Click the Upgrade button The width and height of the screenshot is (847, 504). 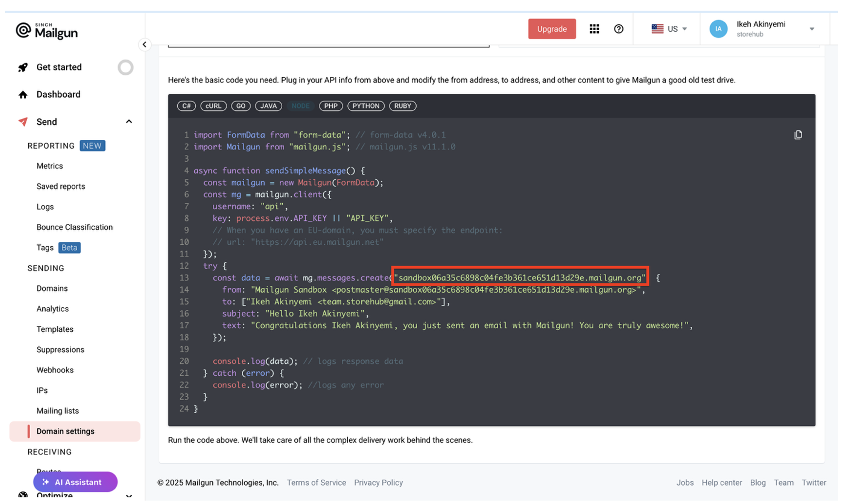pos(552,29)
